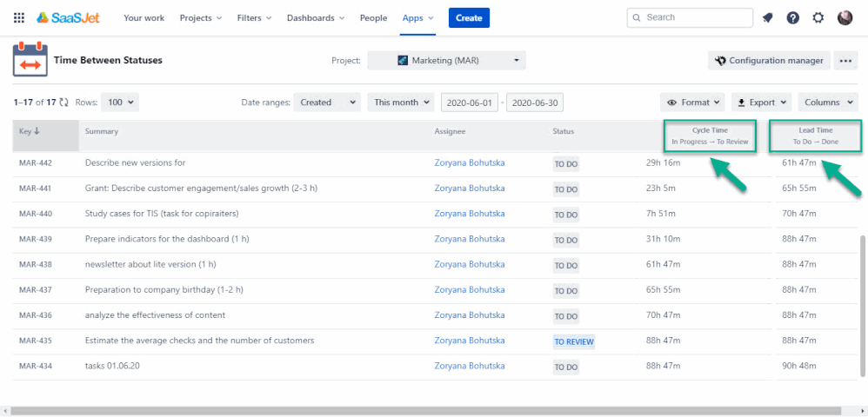
Task: Click the Status column header
Action: pos(564,131)
